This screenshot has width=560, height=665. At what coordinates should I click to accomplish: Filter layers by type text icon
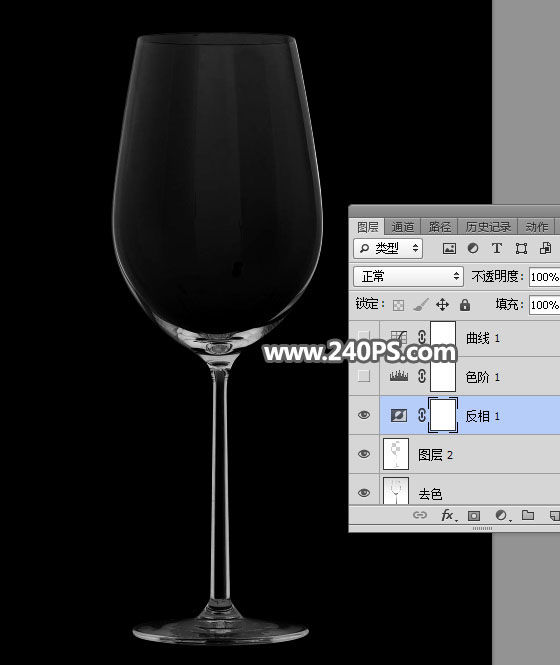point(497,249)
